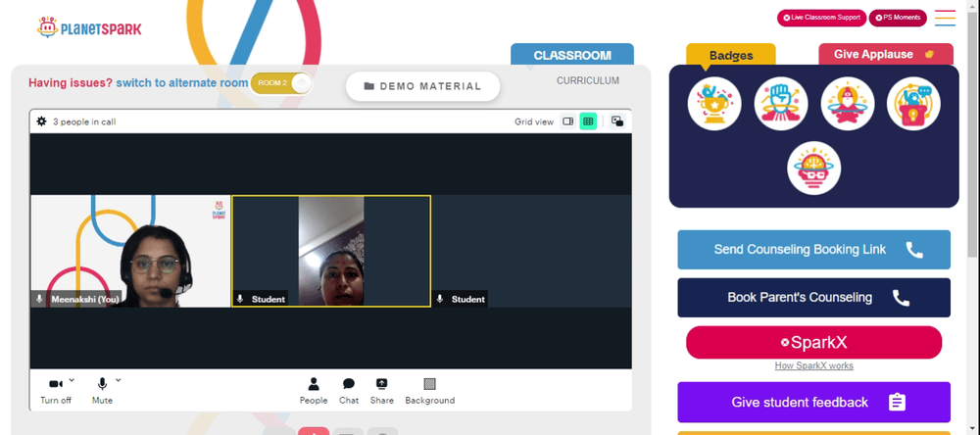The height and width of the screenshot is (435, 980).
Task: Launch SparkX button
Action: coord(813,343)
